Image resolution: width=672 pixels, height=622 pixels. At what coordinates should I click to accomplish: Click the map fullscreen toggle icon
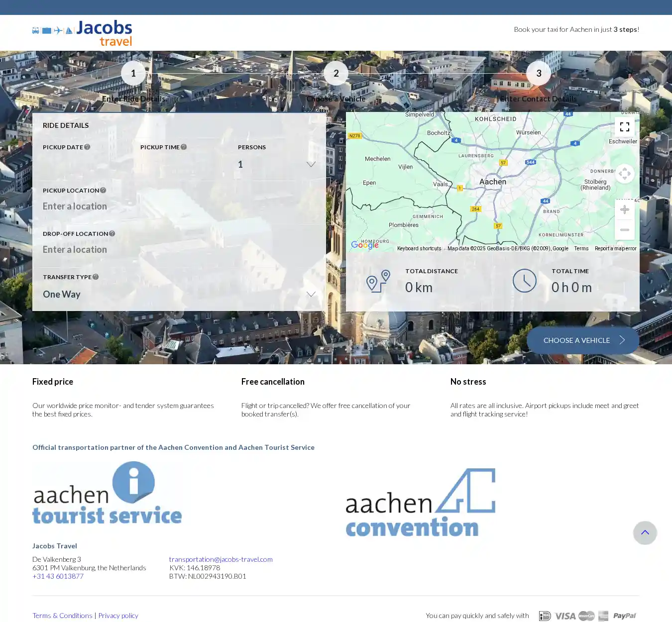pyautogui.click(x=624, y=127)
